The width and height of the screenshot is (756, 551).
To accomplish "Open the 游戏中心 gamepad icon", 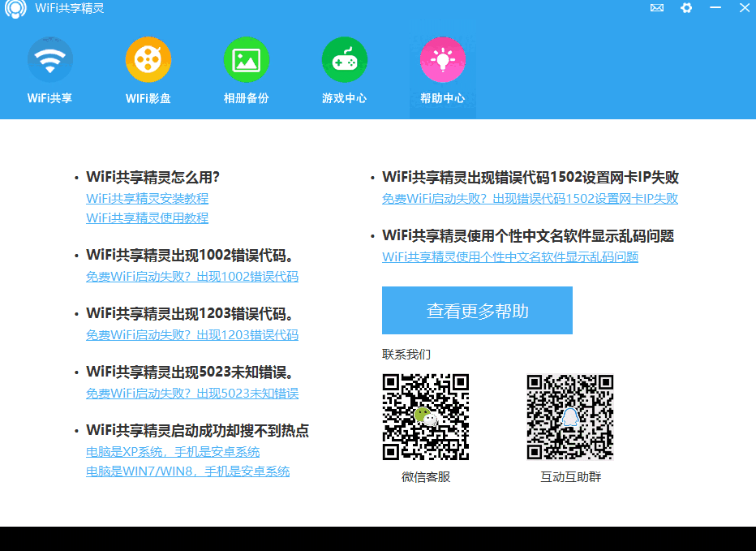I will click(344, 60).
